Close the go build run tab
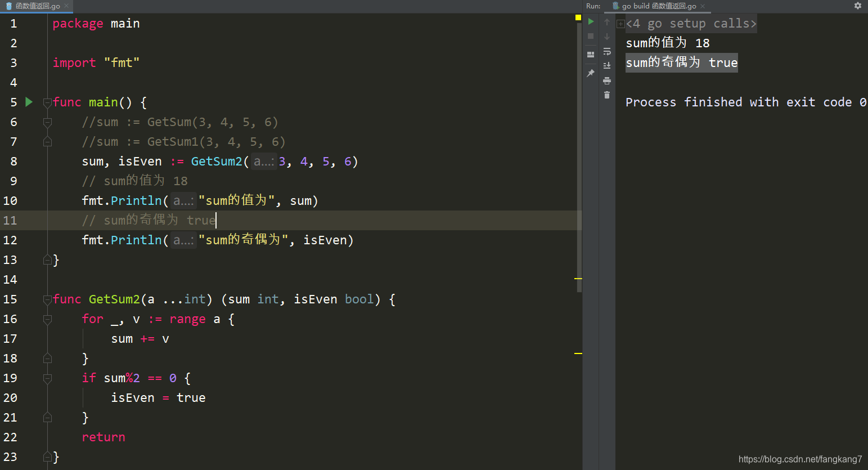The width and height of the screenshot is (868, 470). (x=703, y=6)
